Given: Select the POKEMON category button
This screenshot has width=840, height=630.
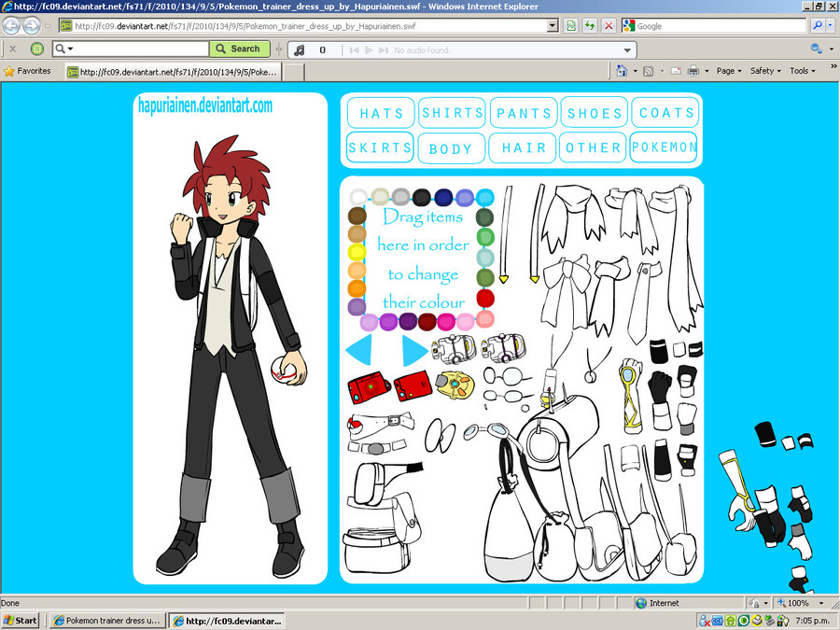Looking at the screenshot, I should pyautogui.click(x=664, y=147).
